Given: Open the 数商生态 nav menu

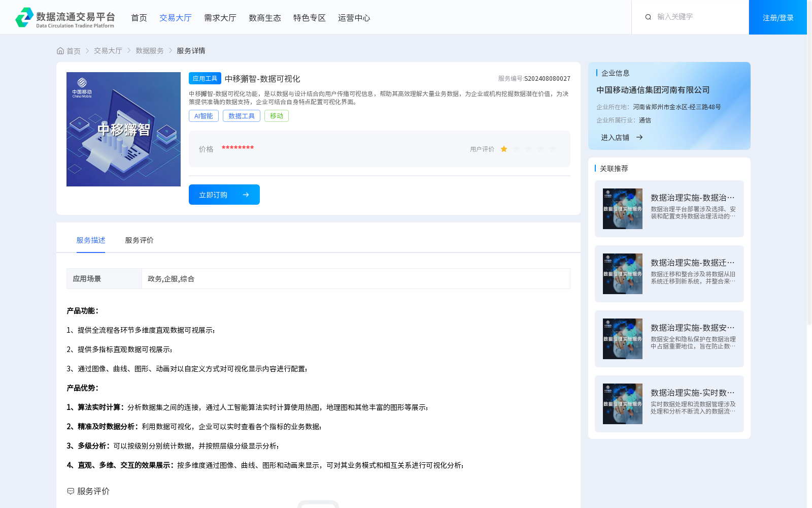Looking at the screenshot, I should tap(265, 18).
